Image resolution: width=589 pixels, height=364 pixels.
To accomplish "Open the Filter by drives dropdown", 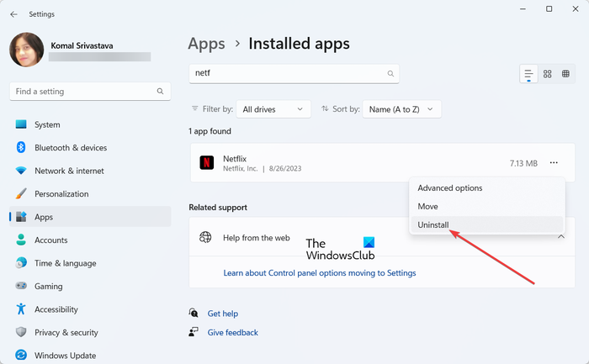I will [273, 109].
